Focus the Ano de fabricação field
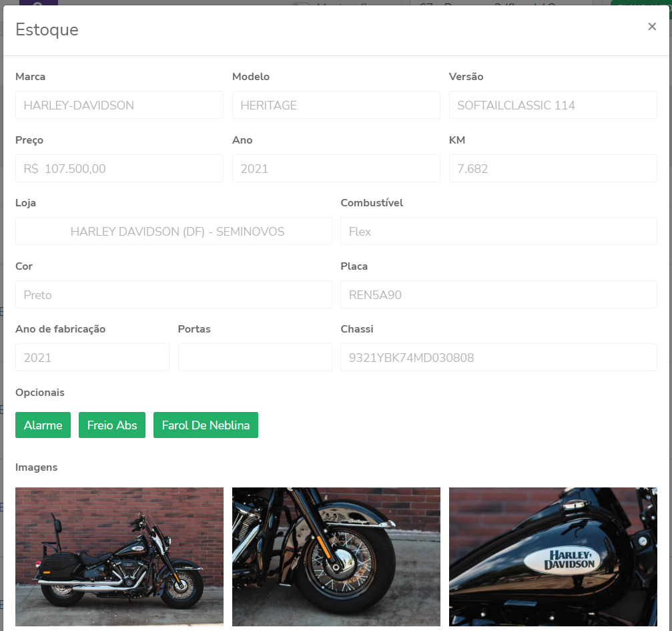 tap(92, 357)
